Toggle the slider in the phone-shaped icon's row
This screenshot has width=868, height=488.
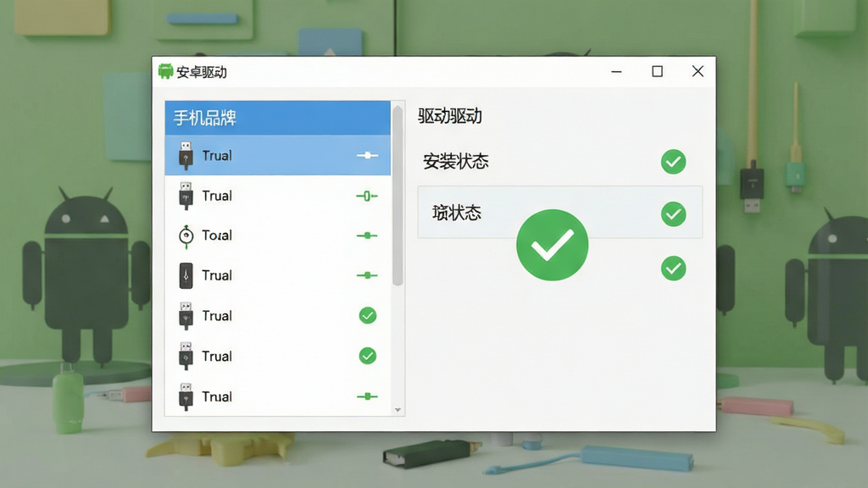pyautogui.click(x=367, y=275)
